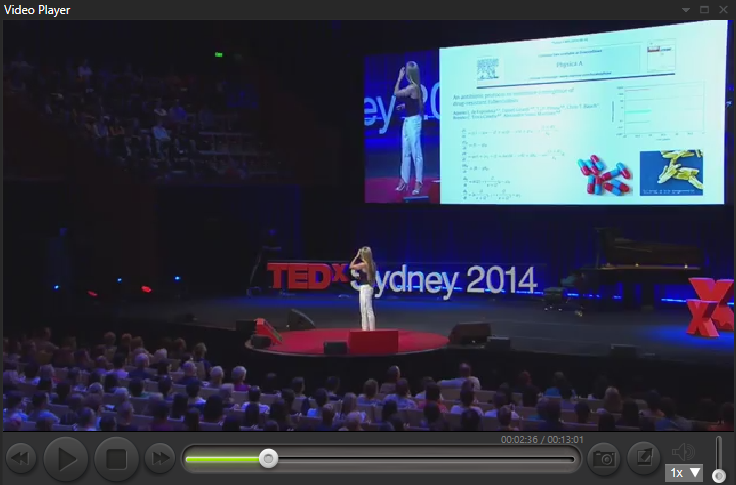This screenshot has height=485, width=736.
Task: Open the 1x playback speed dropdown
Action: [685, 472]
